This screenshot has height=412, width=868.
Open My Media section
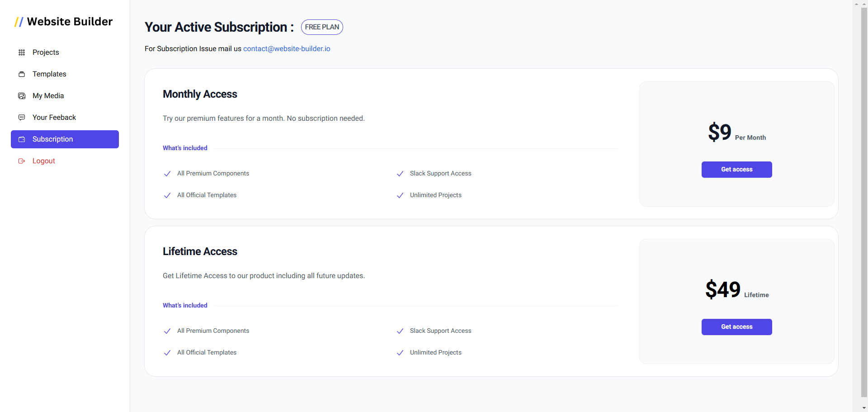[x=48, y=96]
